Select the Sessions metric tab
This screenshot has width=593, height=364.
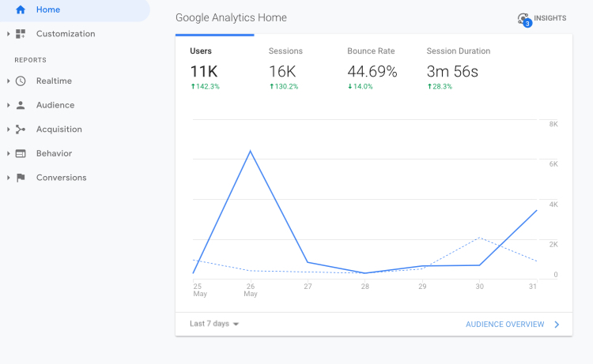pos(293,68)
